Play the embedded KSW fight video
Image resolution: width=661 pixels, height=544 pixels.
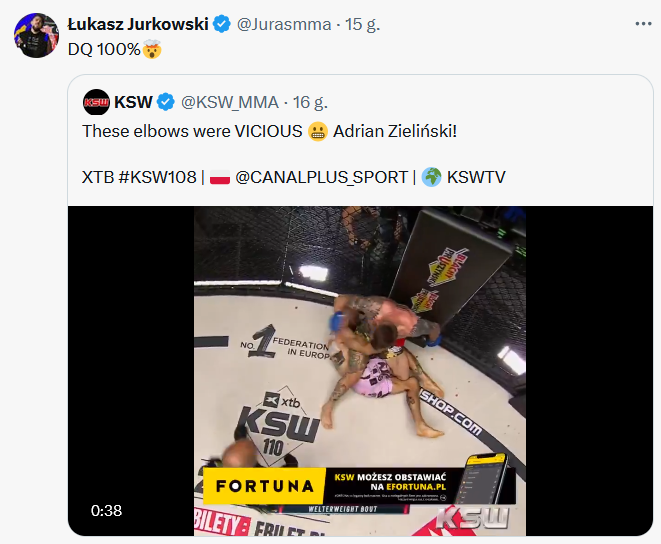pos(360,371)
